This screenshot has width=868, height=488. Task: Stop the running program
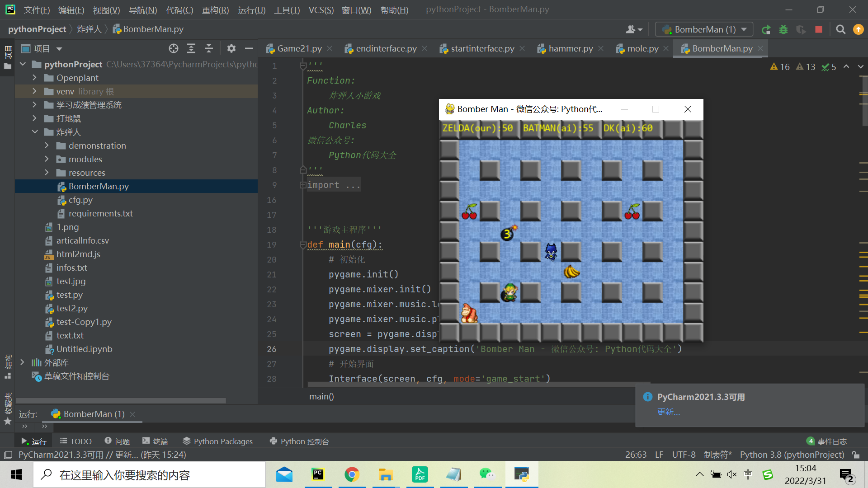click(819, 30)
